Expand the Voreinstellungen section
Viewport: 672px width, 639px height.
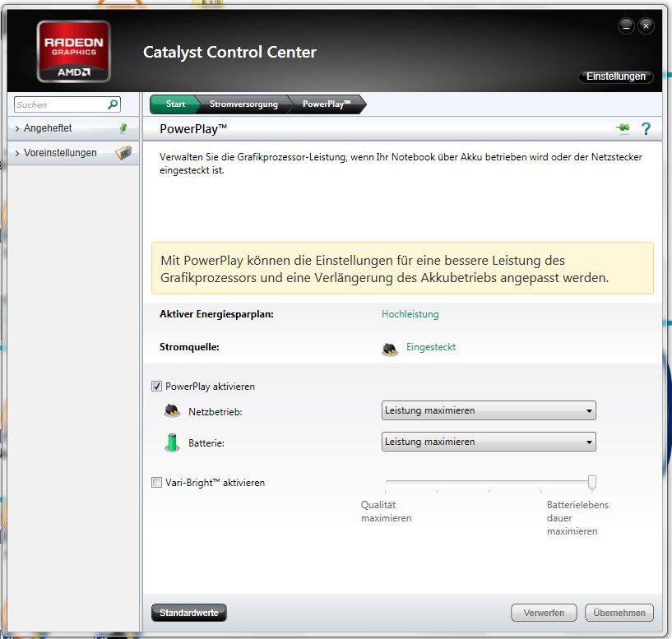pyautogui.click(x=73, y=153)
